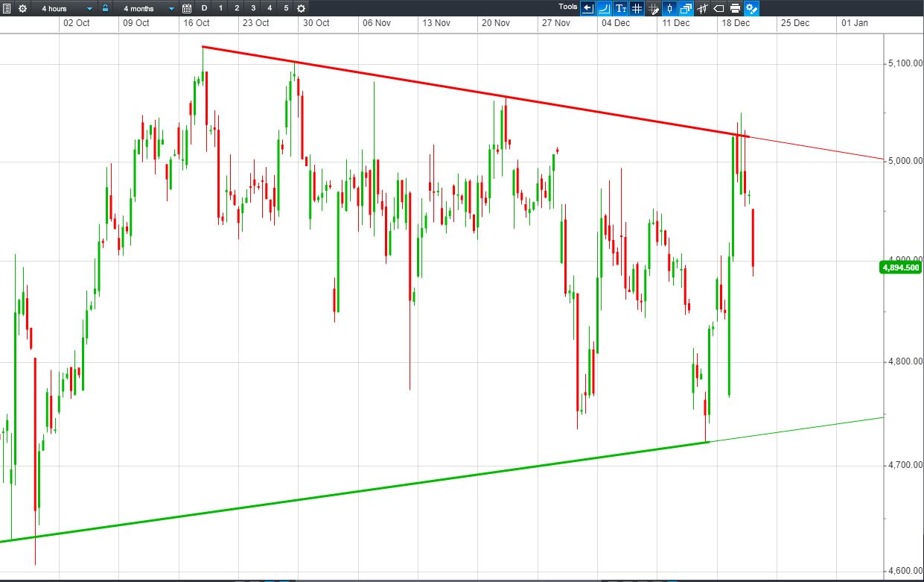Screen dimensions: 924x582
Task: Click the 4,600.00 price axis label
Action: 904,572
